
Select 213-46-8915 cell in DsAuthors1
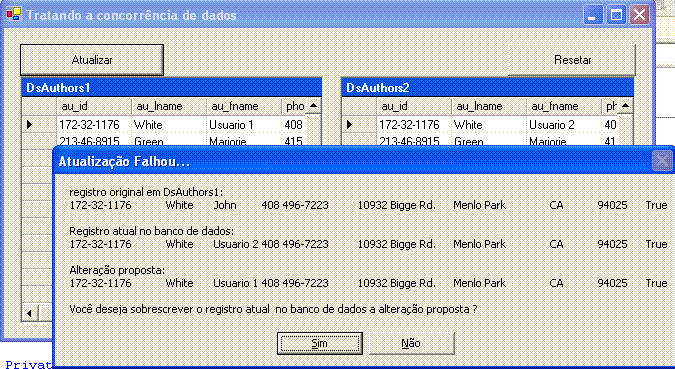(x=94, y=140)
